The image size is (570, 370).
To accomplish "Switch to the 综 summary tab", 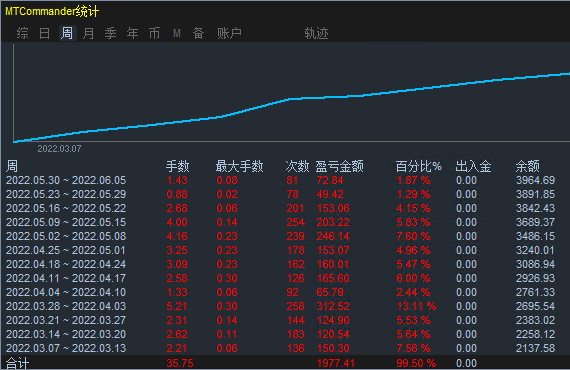I will pos(22,33).
